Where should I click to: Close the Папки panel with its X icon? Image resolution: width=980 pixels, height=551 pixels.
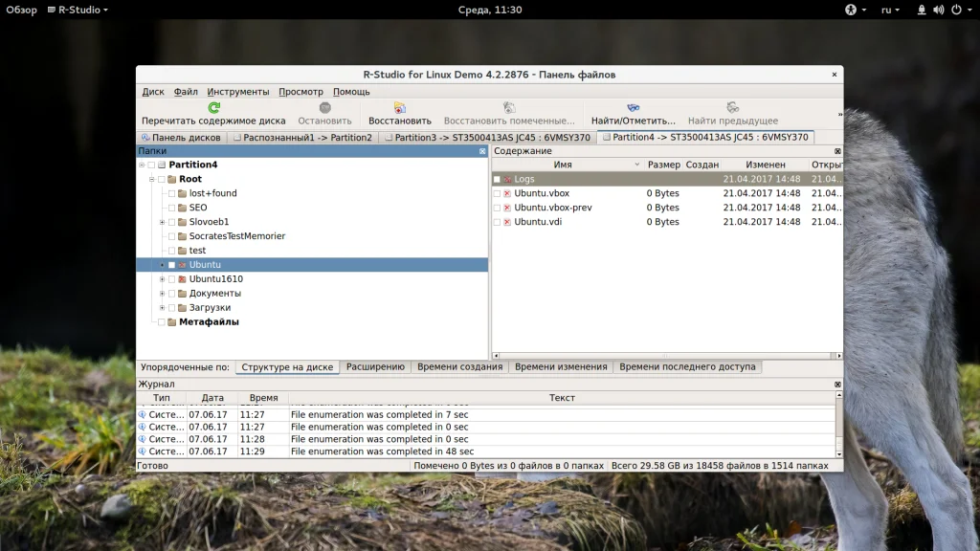click(x=483, y=151)
